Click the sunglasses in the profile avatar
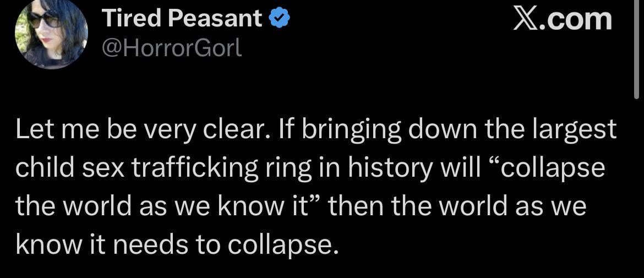The image size is (644, 278). (43, 20)
